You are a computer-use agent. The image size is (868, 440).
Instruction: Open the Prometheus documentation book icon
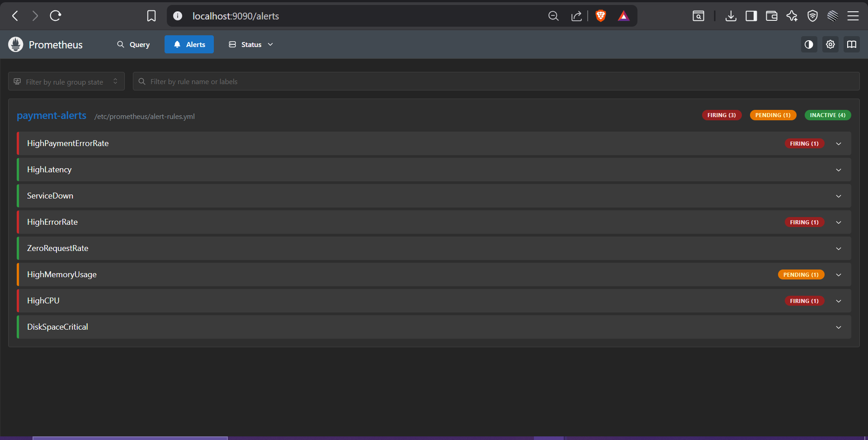click(x=851, y=44)
